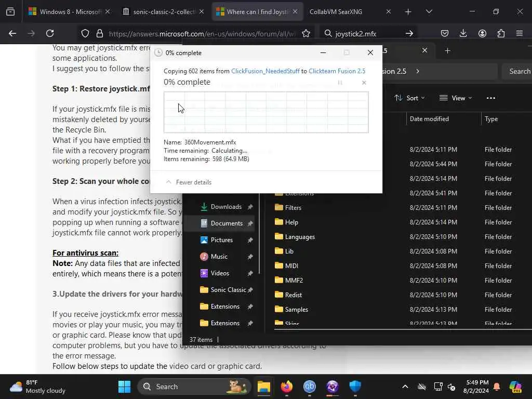Screen dimensions: 532x399
Task: Click the taskbar Search box
Action: pyautogui.click(x=194, y=387)
